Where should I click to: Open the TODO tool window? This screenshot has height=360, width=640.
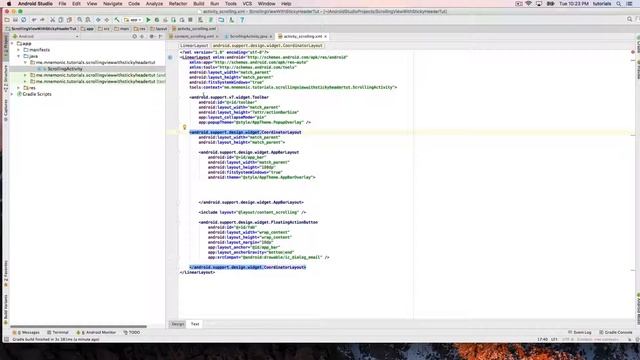coord(131,332)
